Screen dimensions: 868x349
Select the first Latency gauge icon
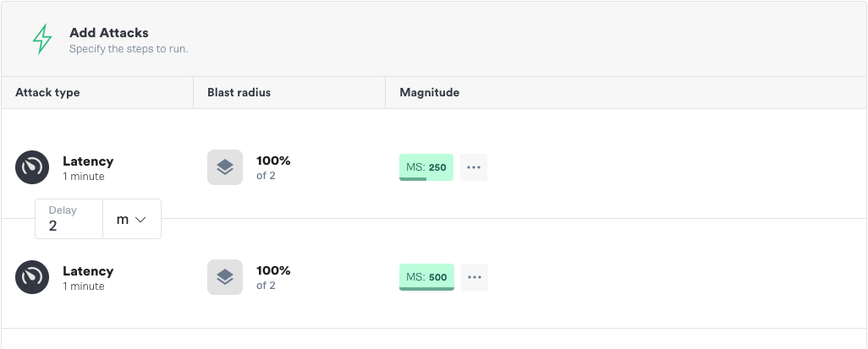point(32,167)
